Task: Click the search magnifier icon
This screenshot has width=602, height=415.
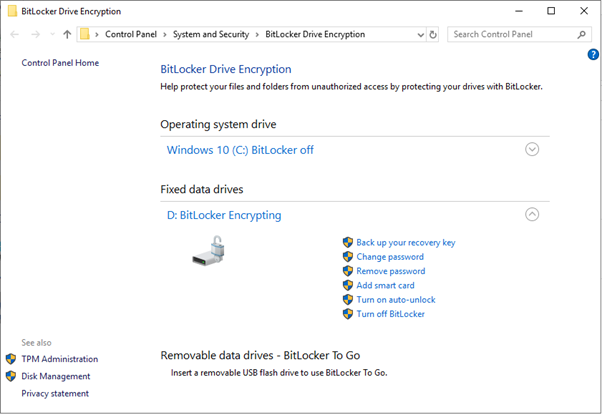Action: tap(582, 35)
